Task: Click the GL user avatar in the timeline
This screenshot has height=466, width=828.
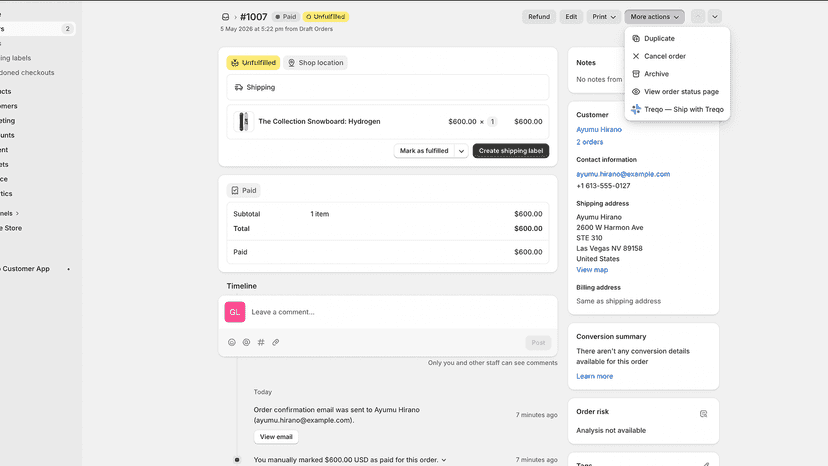Action: click(x=234, y=312)
